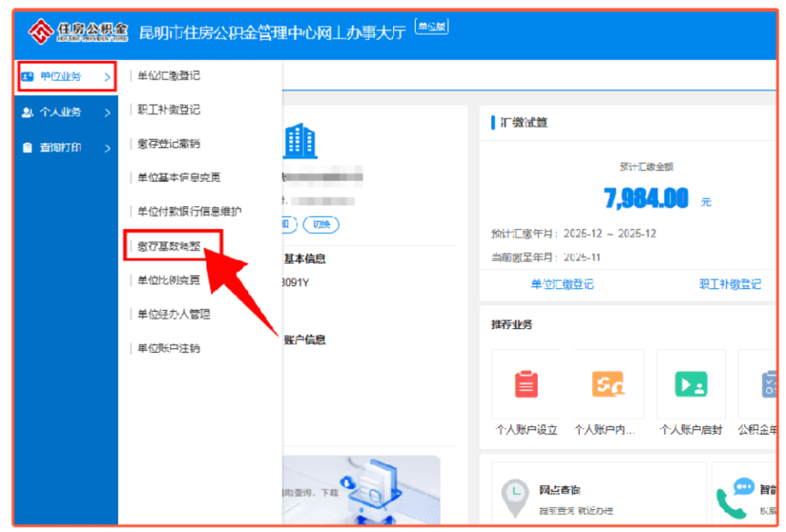
Task: Click the 切换 button to switch accounts
Action: [320, 224]
